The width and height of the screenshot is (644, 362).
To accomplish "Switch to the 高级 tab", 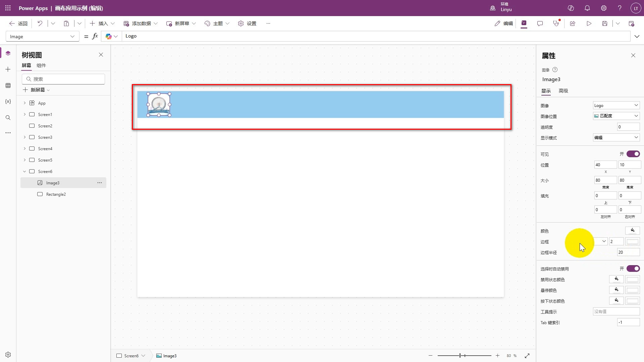I will click(563, 91).
